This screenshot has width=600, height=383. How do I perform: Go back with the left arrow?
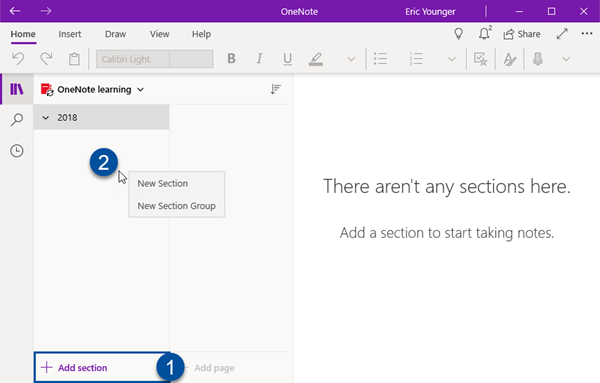click(15, 11)
